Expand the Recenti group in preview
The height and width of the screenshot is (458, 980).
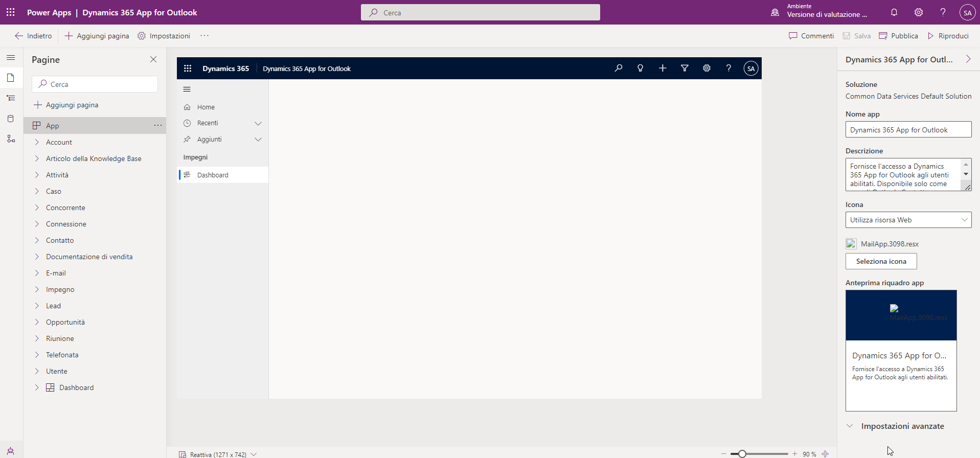258,123
